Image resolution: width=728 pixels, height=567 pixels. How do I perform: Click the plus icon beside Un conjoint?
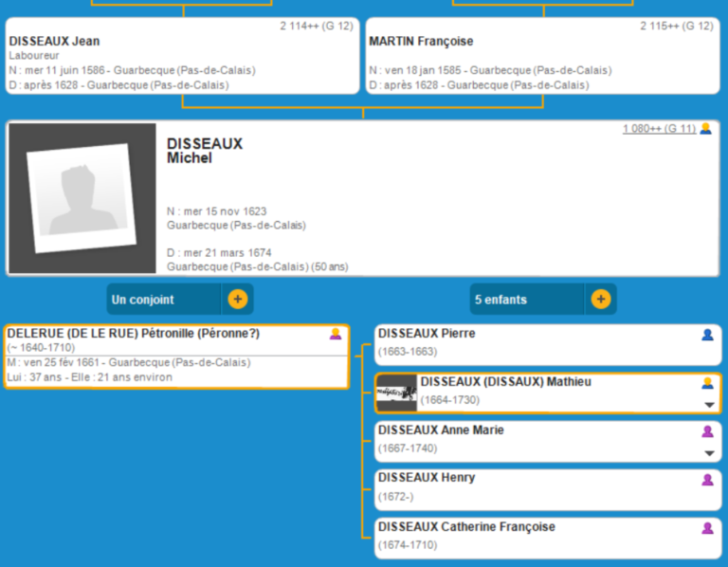point(237,299)
